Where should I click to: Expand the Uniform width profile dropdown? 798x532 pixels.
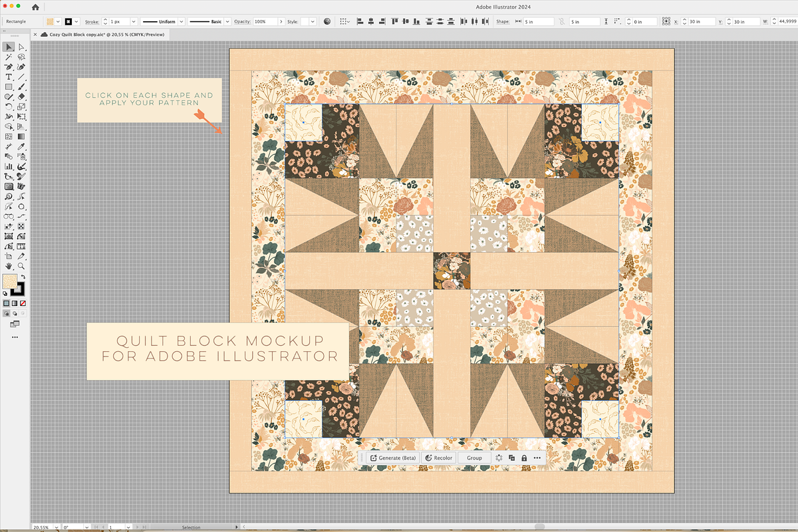[180, 22]
